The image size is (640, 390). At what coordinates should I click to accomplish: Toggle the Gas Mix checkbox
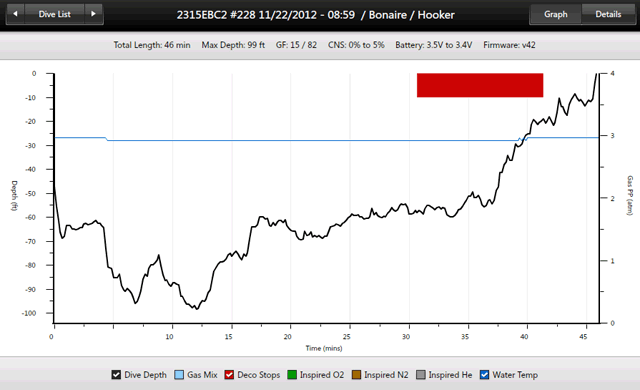[179, 374]
